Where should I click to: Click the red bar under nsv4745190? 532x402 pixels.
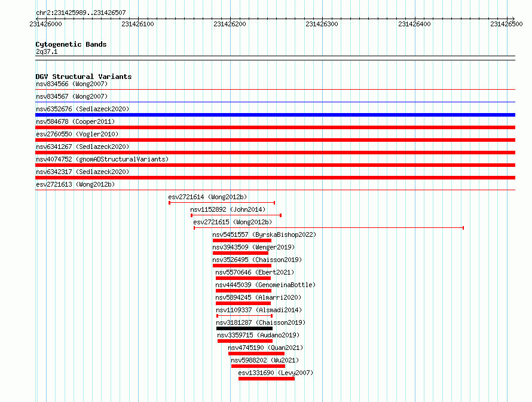pos(256,354)
